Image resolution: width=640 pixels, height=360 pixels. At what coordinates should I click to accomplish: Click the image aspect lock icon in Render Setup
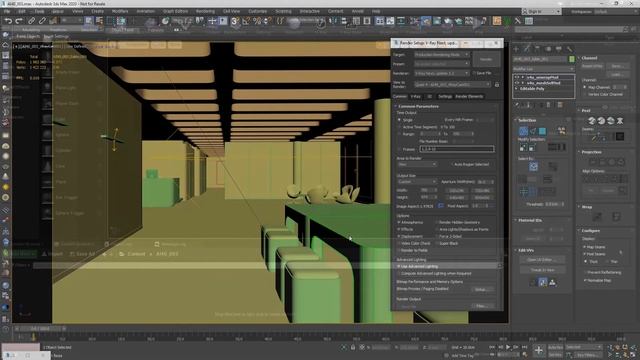point(440,206)
